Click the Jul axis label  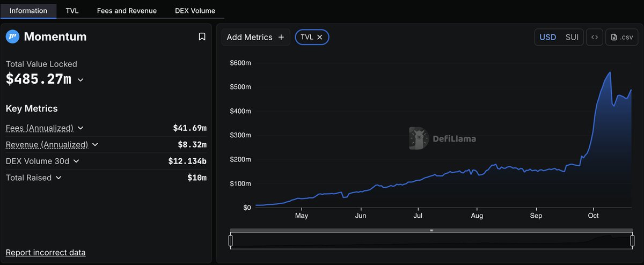(x=418, y=216)
